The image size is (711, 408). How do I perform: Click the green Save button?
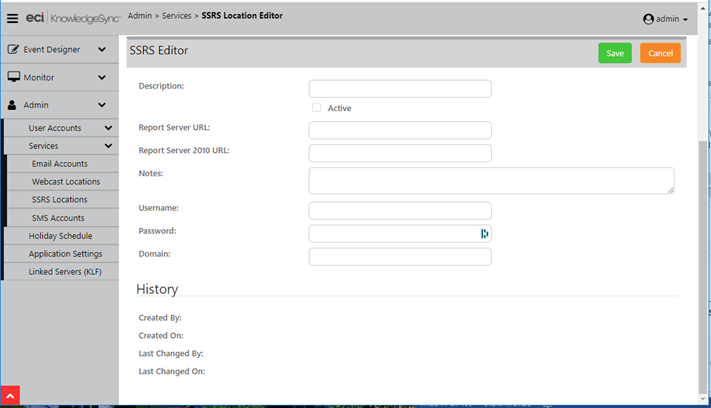615,53
